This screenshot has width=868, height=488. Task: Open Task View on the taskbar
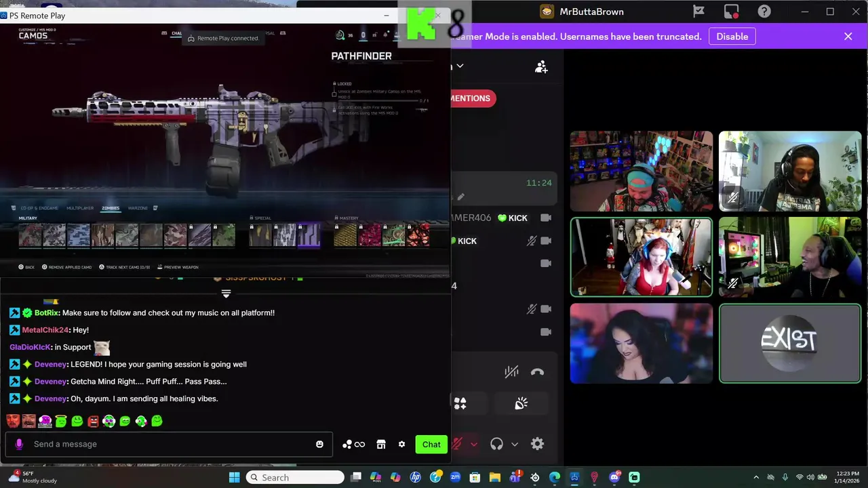pos(356,477)
